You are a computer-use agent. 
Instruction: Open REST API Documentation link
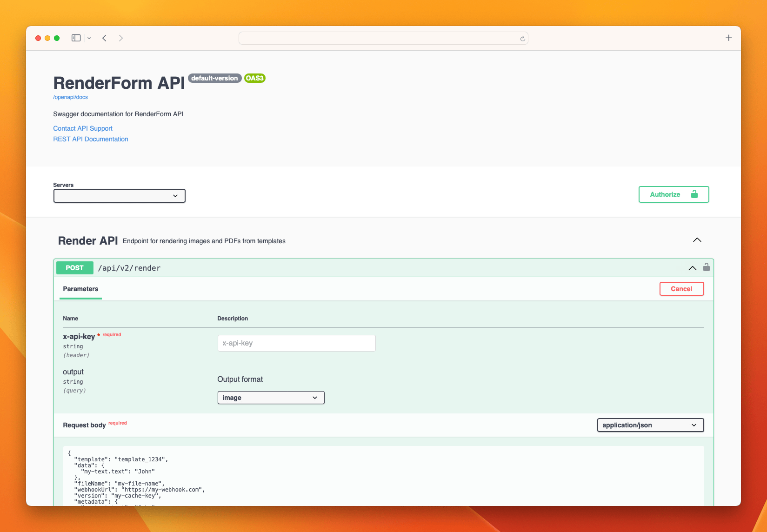click(x=91, y=139)
